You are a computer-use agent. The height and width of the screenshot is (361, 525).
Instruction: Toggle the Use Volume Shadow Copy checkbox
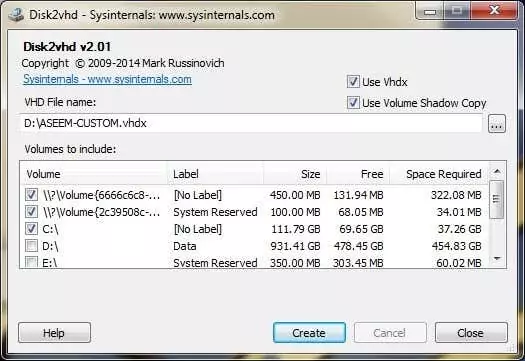[x=353, y=103]
